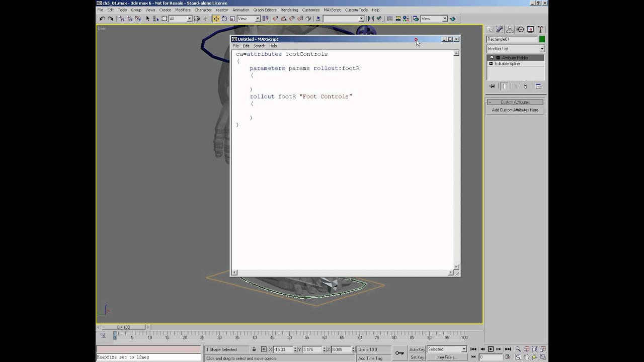
Task: Click the Pan hand viewport control
Action: (526, 356)
